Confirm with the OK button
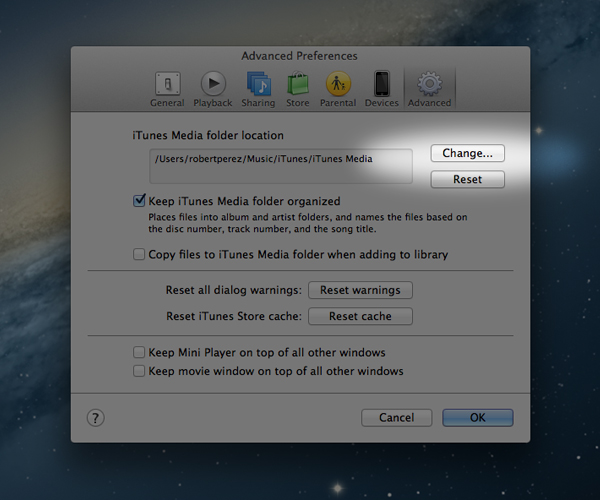 (478, 417)
